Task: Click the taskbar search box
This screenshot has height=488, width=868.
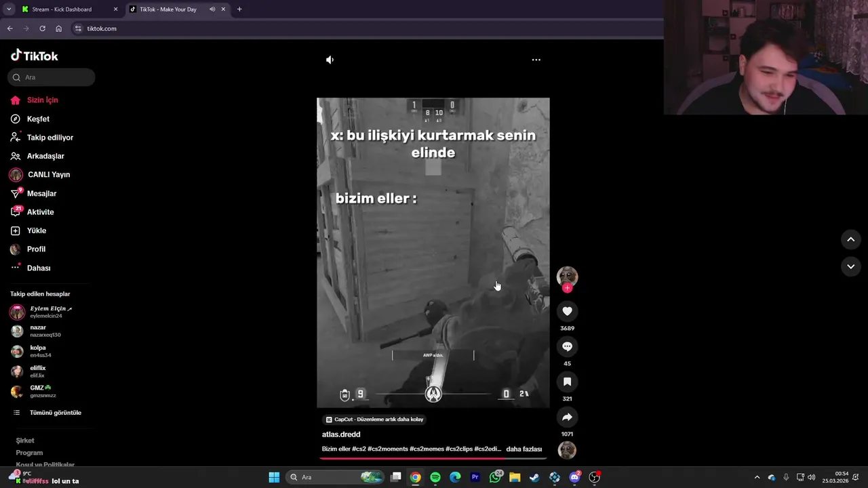Action: [336, 477]
